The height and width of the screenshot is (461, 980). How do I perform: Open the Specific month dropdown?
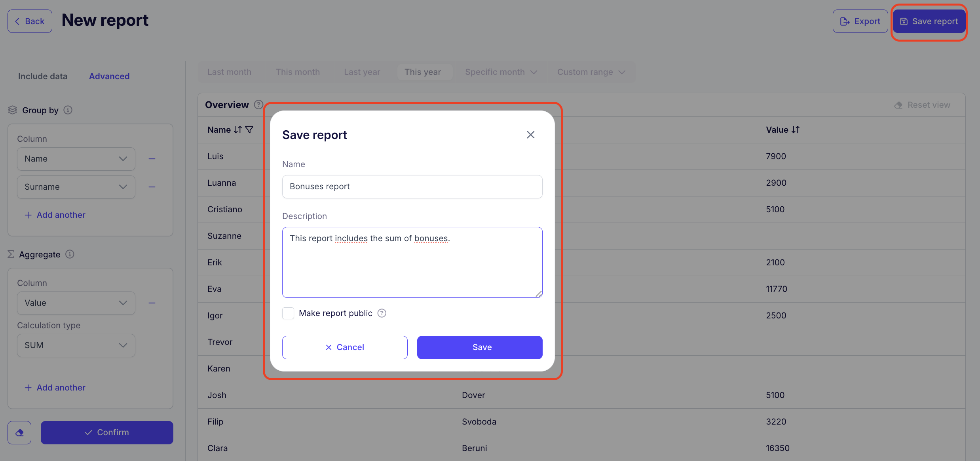click(501, 72)
